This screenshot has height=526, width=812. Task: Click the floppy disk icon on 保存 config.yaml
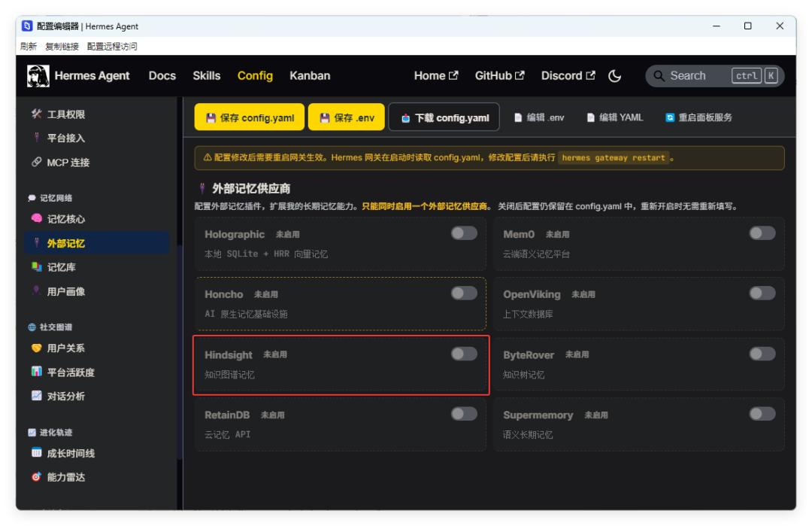pyautogui.click(x=211, y=118)
